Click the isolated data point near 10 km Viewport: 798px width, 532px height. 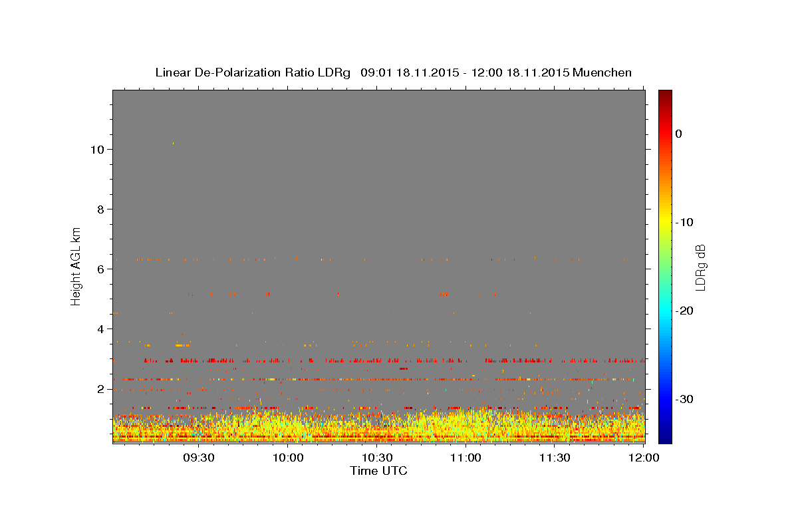(x=173, y=143)
